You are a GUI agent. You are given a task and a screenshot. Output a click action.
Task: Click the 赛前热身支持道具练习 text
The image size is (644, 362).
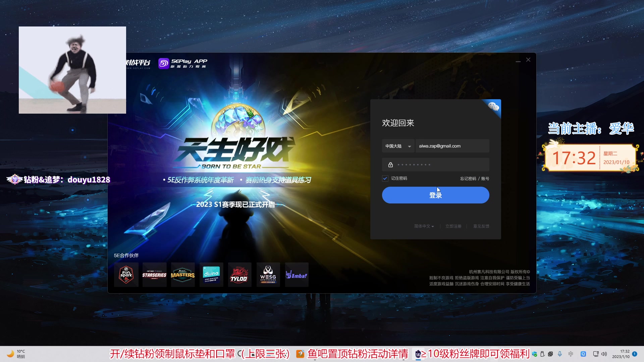pos(278,180)
